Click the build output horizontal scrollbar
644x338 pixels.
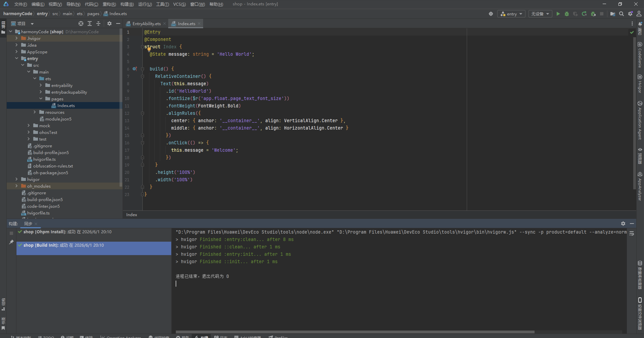(355, 332)
